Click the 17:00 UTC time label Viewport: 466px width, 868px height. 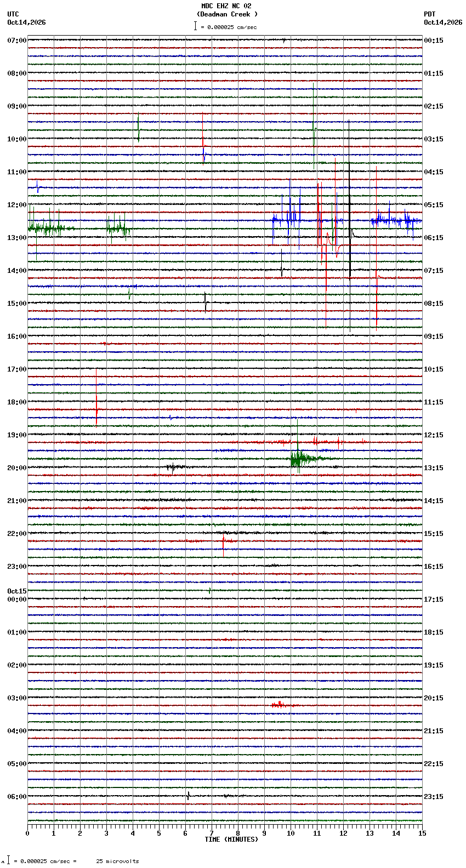pos(17,369)
